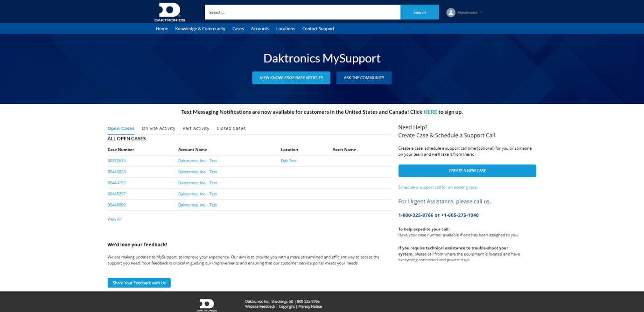Navigate to the Cases menu item
This screenshot has height=312, width=644.
click(238, 28)
